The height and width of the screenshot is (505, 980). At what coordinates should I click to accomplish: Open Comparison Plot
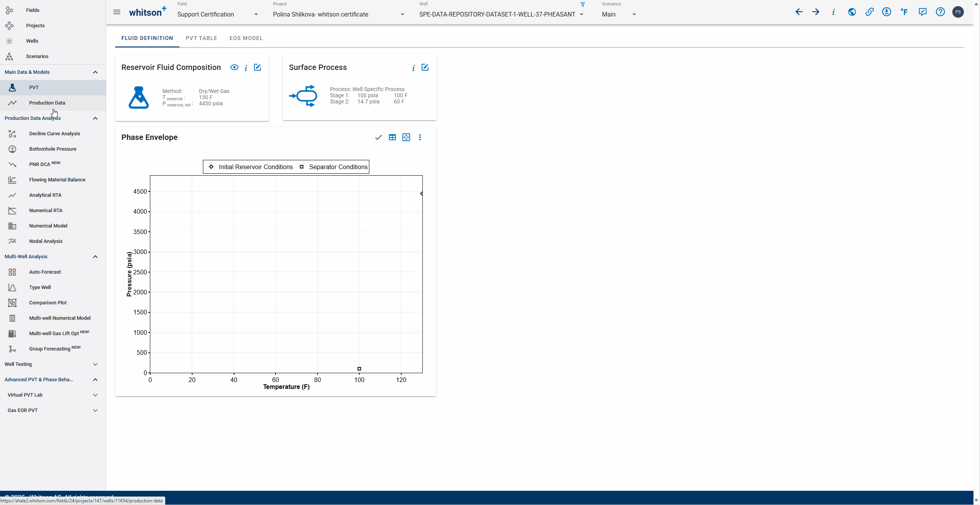tap(53, 302)
